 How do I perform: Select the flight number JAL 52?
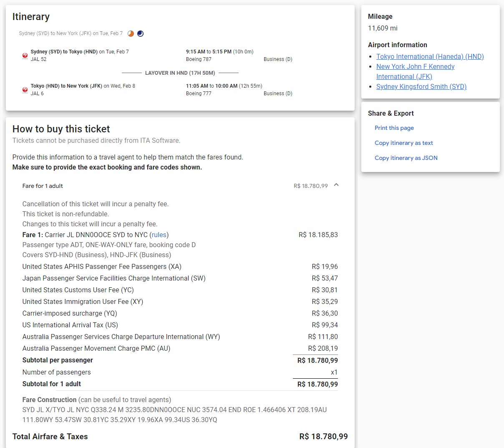point(39,59)
